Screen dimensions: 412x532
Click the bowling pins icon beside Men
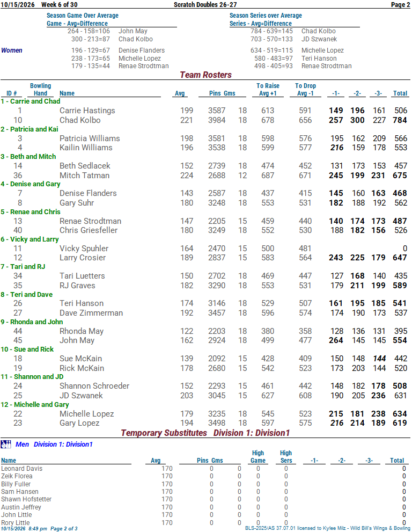[x=6, y=444]
